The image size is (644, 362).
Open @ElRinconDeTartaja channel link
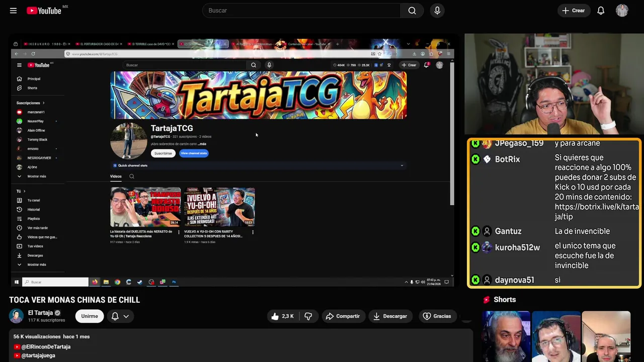point(46,347)
